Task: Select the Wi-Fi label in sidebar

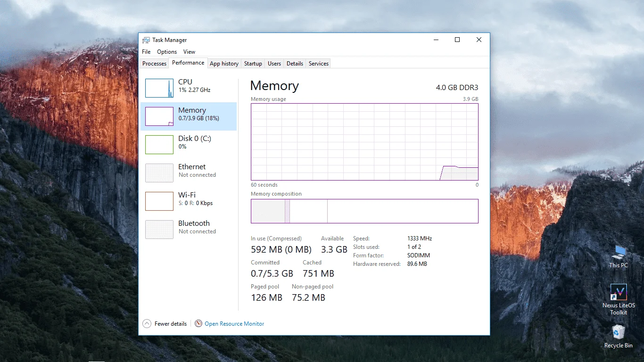Action: [187, 195]
